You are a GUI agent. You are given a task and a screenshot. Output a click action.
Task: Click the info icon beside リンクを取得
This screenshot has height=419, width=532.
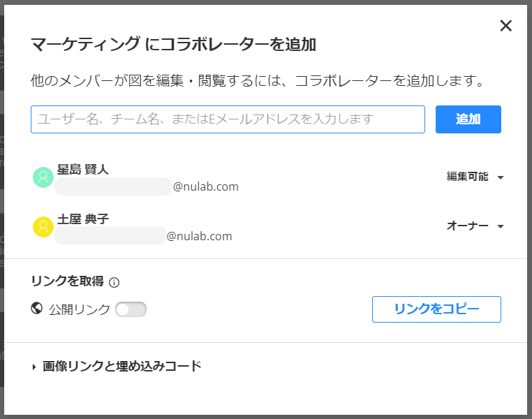click(114, 282)
